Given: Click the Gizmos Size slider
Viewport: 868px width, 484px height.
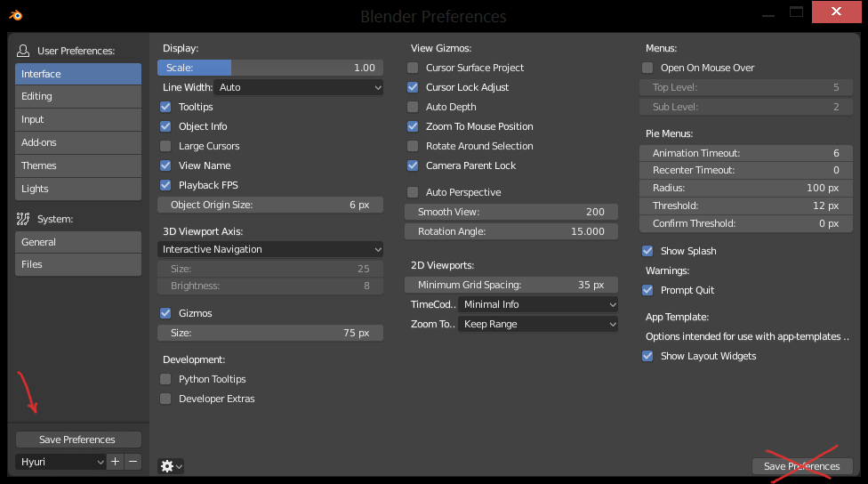Looking at the screenshot, I should coord(270,333).
